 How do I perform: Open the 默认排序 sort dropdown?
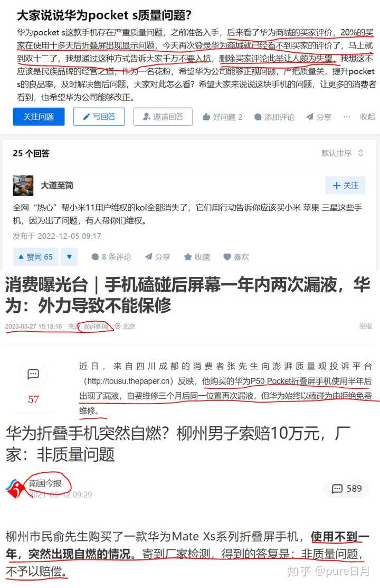point(342,153)
